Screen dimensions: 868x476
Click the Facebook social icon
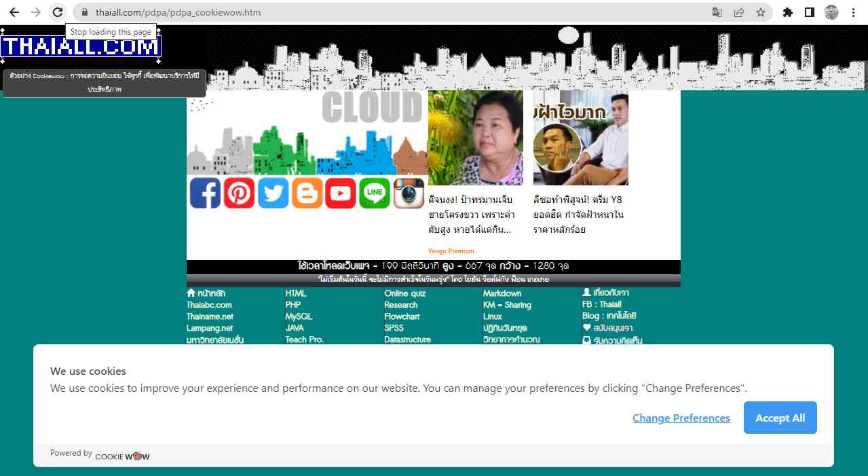pyautogui.click(x=205, y=193)
